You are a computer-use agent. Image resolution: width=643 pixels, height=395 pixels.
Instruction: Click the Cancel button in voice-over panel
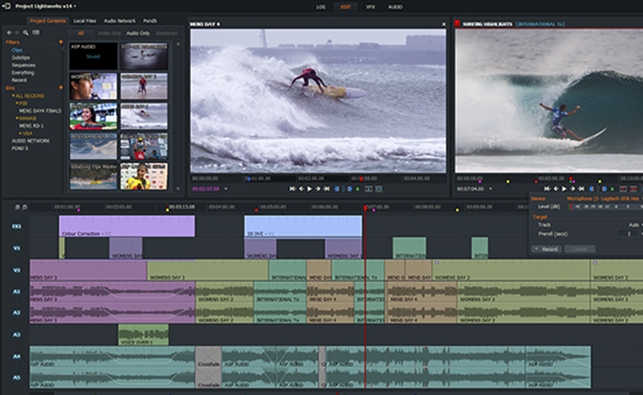click(579, 249)
